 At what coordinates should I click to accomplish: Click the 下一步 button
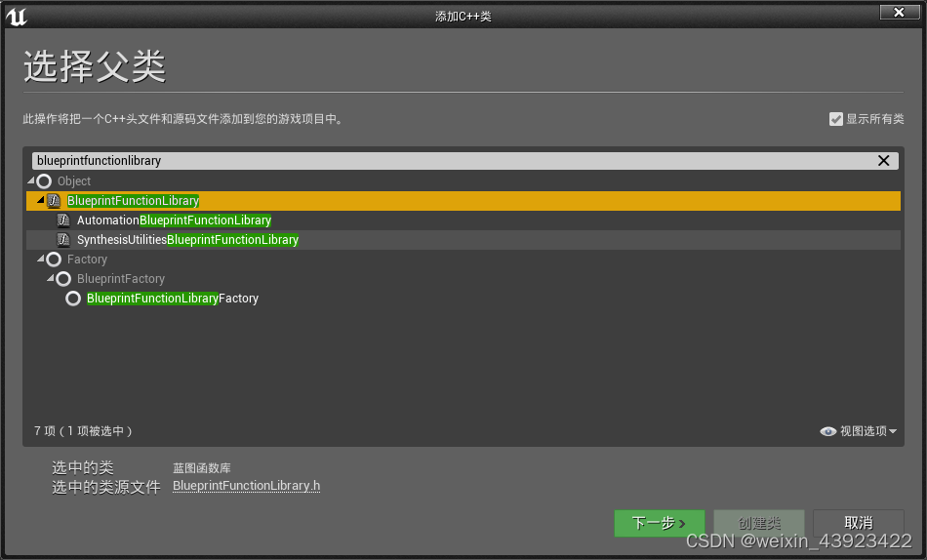[660, 523]
